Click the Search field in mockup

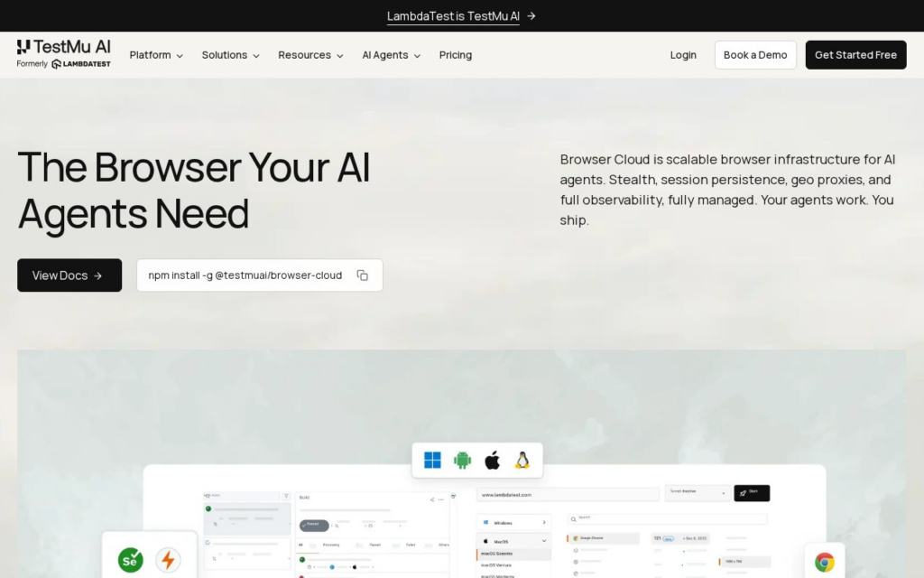(x=667, y=519)
